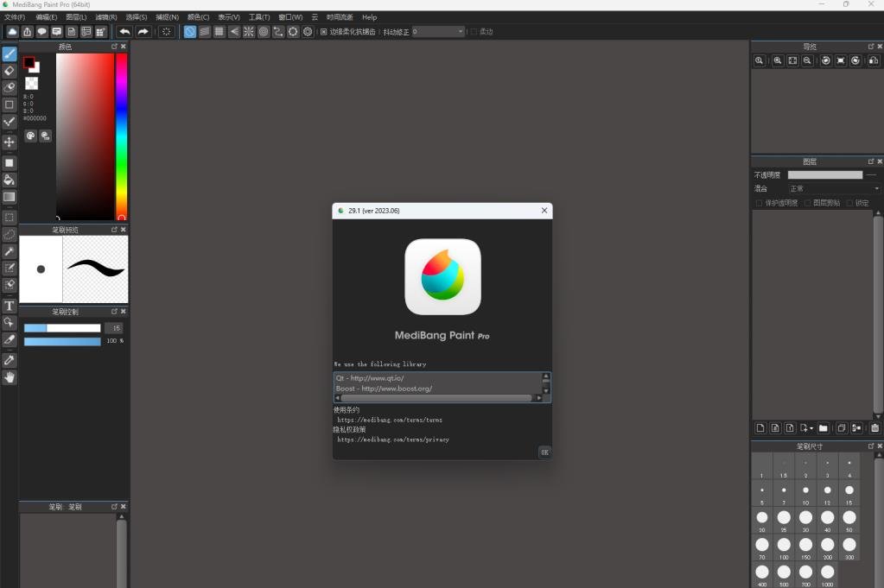Undock the brush size panel
The height and width of the screenshot is (588, 884).
pos(871,446)
